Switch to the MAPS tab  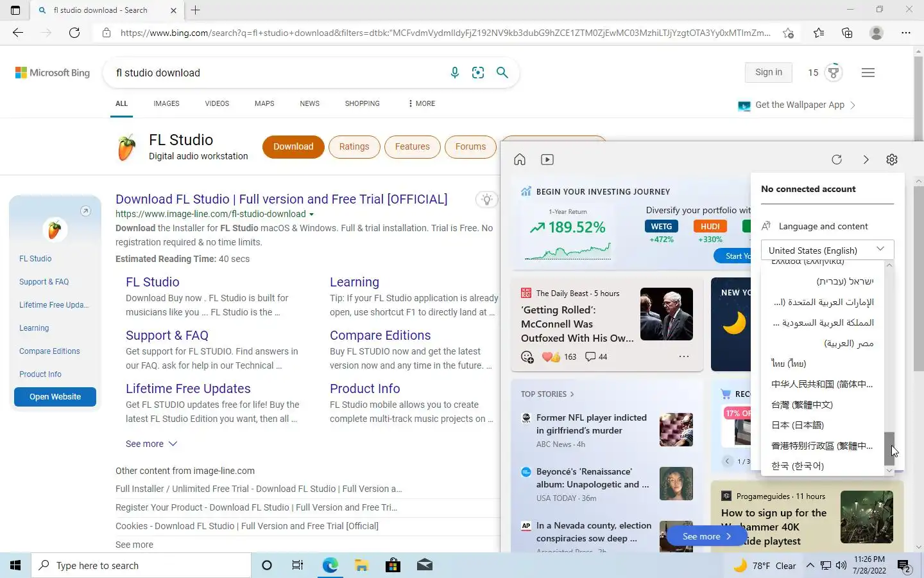(264, 103)
